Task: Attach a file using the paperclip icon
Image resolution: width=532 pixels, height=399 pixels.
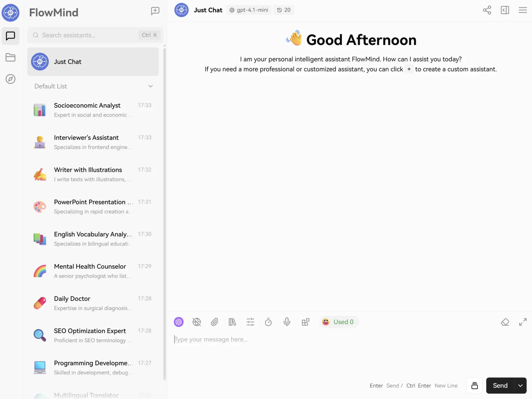Action: coord(214,322)
